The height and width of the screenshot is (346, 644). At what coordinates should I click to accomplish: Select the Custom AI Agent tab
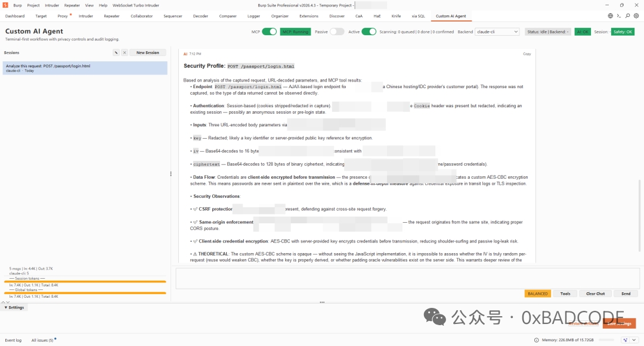(x=451, y=16)
